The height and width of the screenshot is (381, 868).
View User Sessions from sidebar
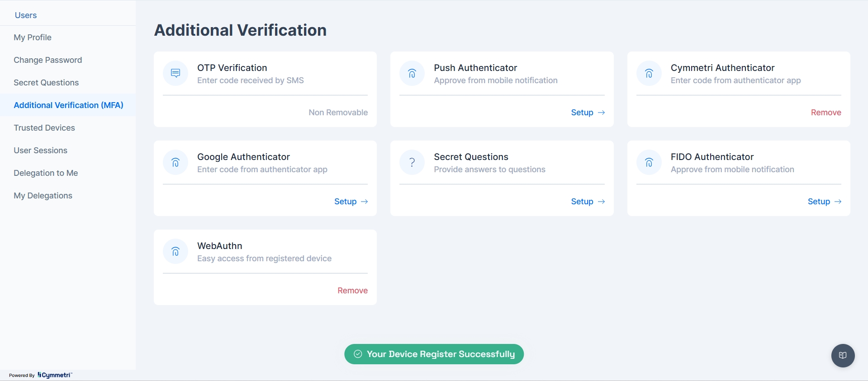[40, 151]
